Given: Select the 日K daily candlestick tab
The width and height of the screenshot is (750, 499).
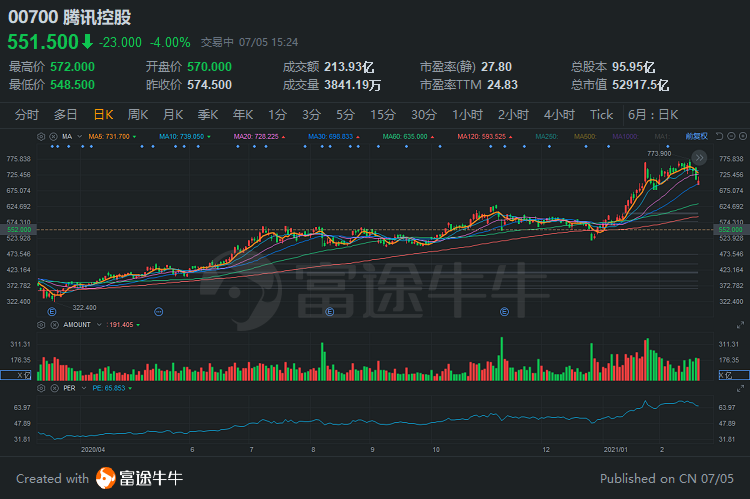Looking at the screenshot, I should coord(103,115).
